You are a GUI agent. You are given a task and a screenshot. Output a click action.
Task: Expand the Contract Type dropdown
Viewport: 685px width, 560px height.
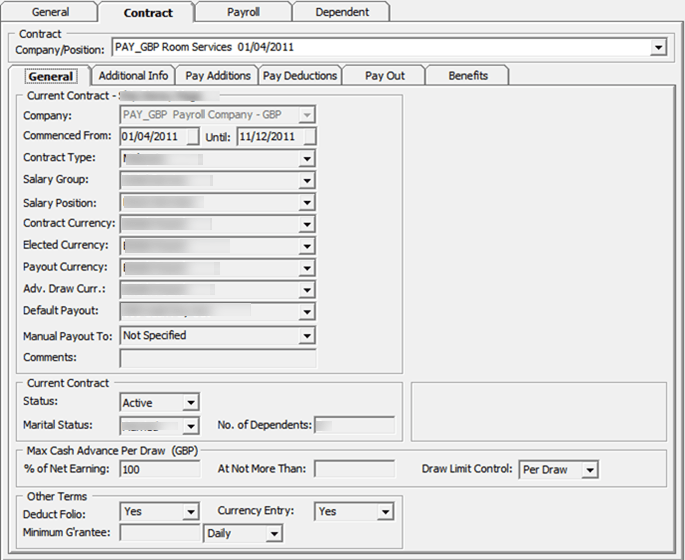[x=307, y=159]
